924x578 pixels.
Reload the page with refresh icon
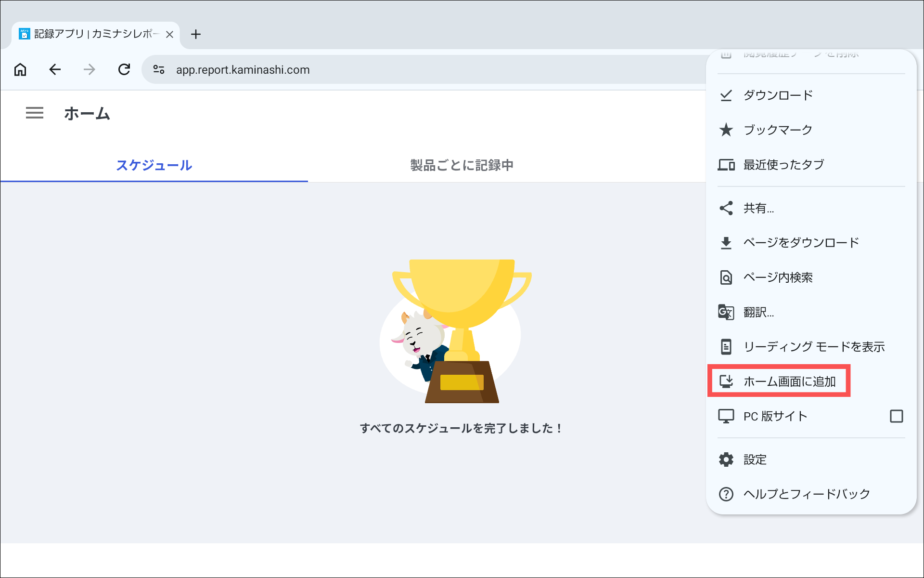124,70
